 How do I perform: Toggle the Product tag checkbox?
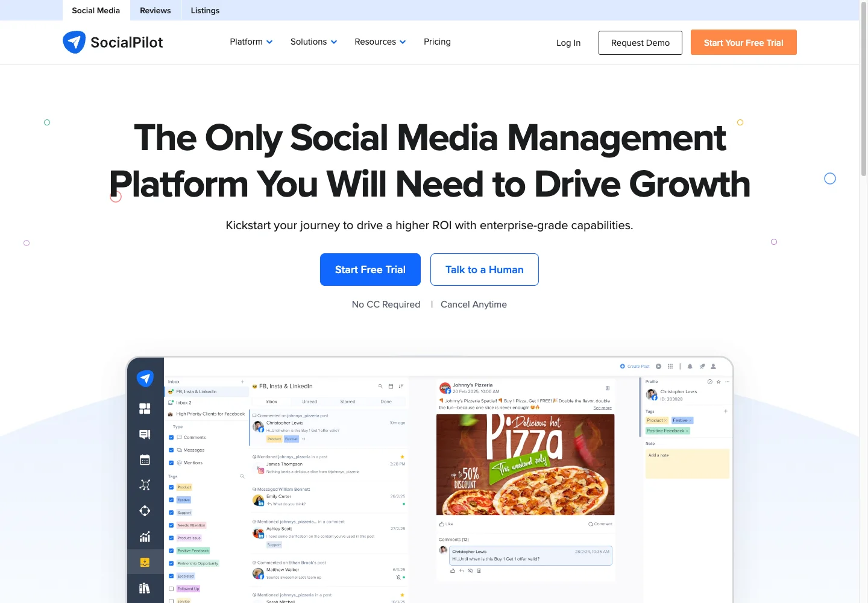[x=171, y=487]
